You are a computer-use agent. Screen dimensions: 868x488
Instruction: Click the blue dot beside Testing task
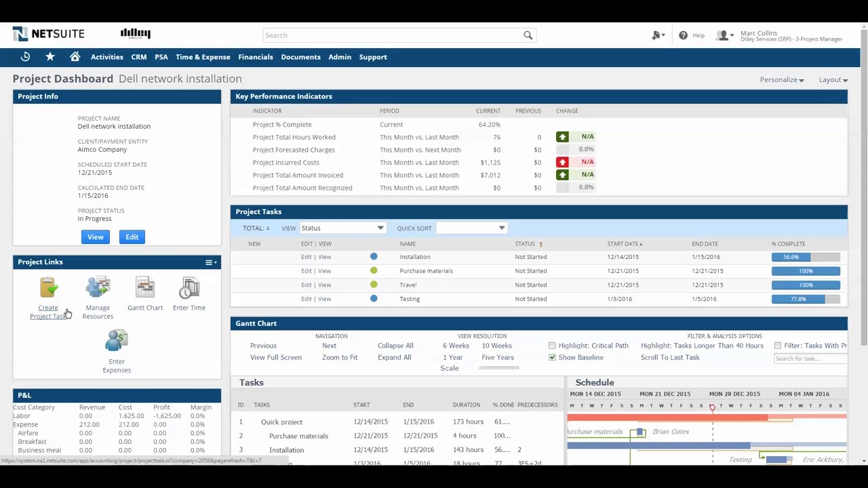pyautogui.click(x=374, y=299)
